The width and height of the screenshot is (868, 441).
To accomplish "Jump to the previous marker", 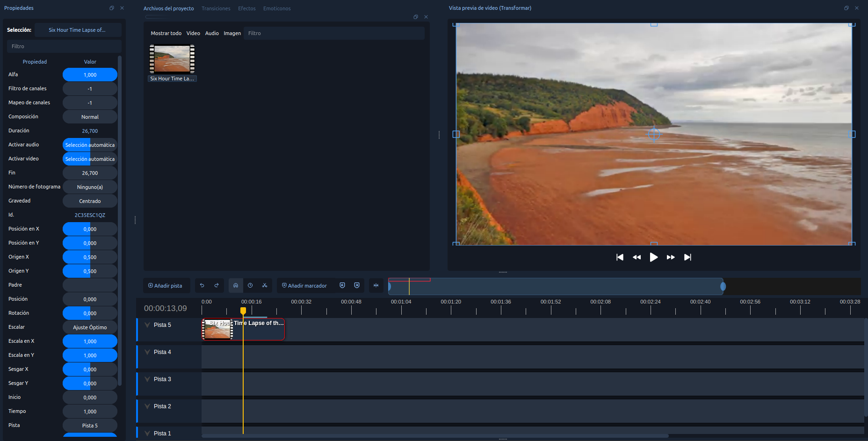I will (x=342, y=285).
